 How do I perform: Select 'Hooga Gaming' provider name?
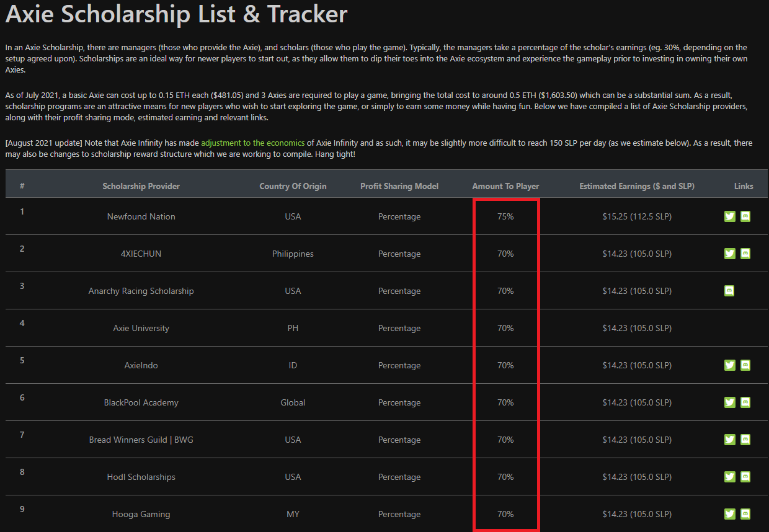[x=141, y=514]
